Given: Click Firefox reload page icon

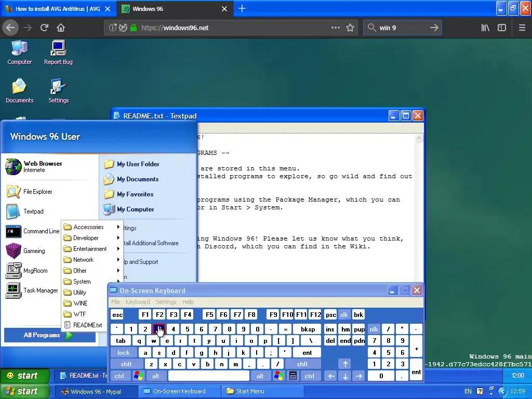Looking at the screenshot, I should (x=45, y=28).
